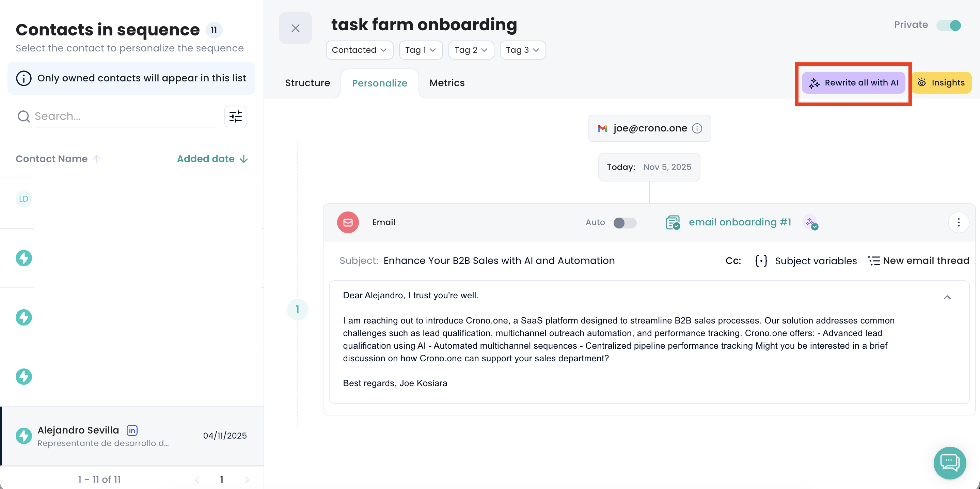Click the info icon next to joe@crono.one
Viewport: 980px width, 489px height.
coord(697,129)
